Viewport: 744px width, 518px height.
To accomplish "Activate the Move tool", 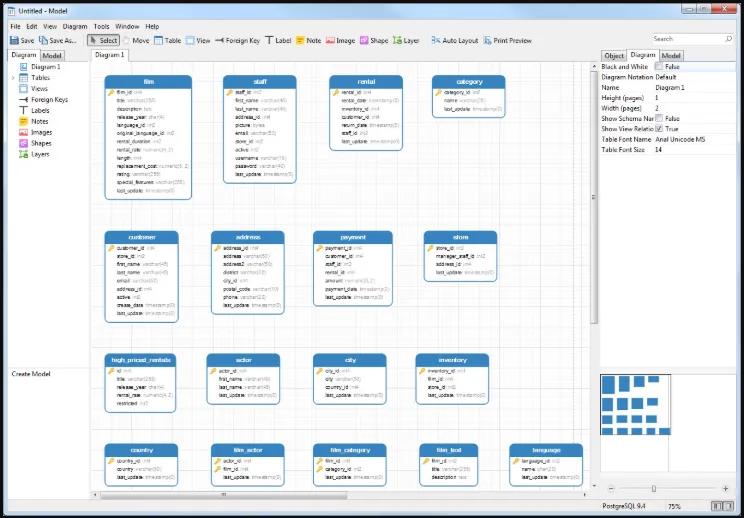I will coord(136,40).
